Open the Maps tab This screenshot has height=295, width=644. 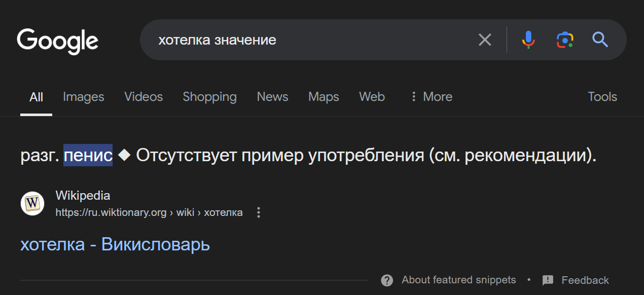324,96
